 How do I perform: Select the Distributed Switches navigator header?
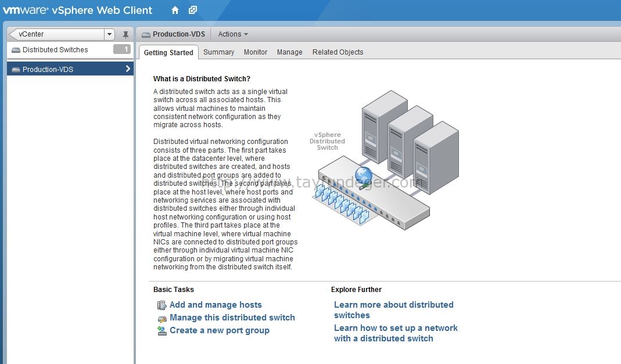70,50
